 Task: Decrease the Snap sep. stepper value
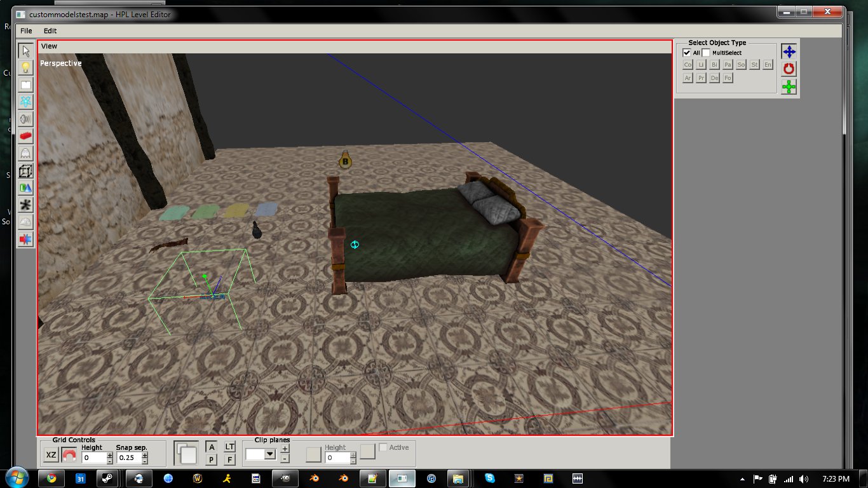coord(145,461)
